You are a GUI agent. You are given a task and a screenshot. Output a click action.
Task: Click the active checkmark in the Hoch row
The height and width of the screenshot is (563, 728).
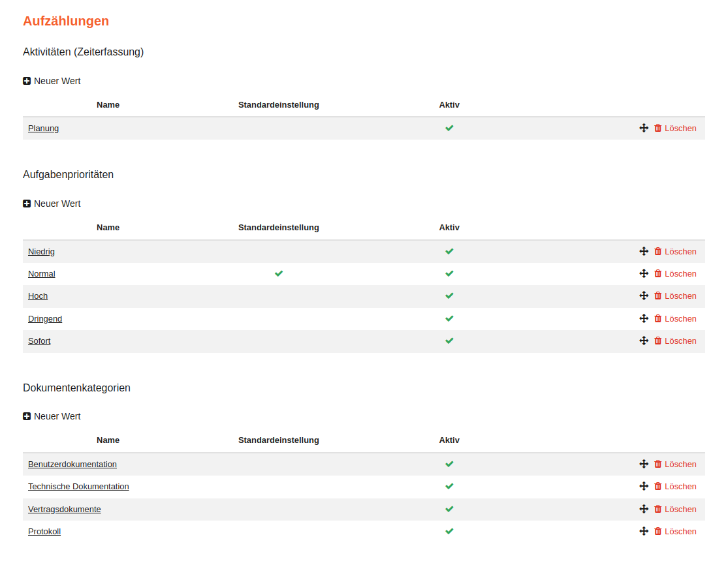(x=449, y=296)
